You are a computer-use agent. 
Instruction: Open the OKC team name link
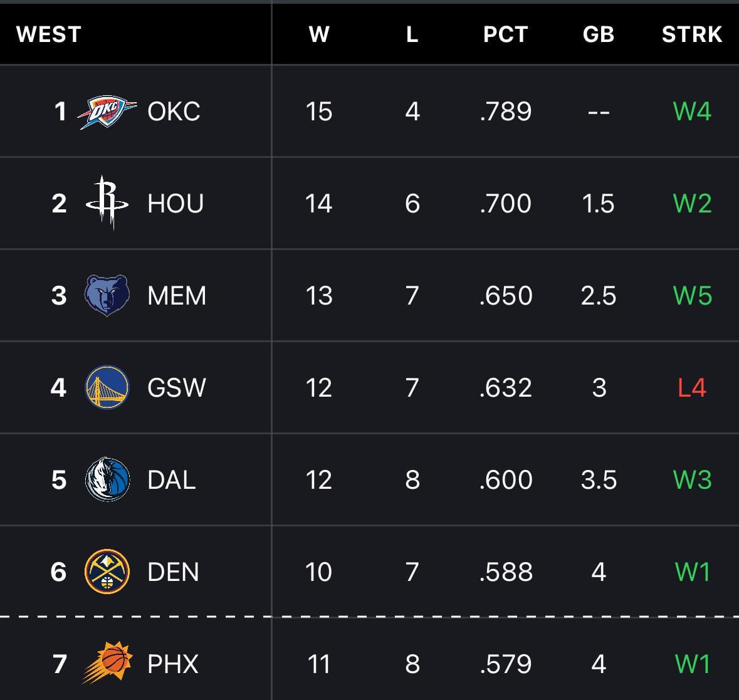coord(174,112)
